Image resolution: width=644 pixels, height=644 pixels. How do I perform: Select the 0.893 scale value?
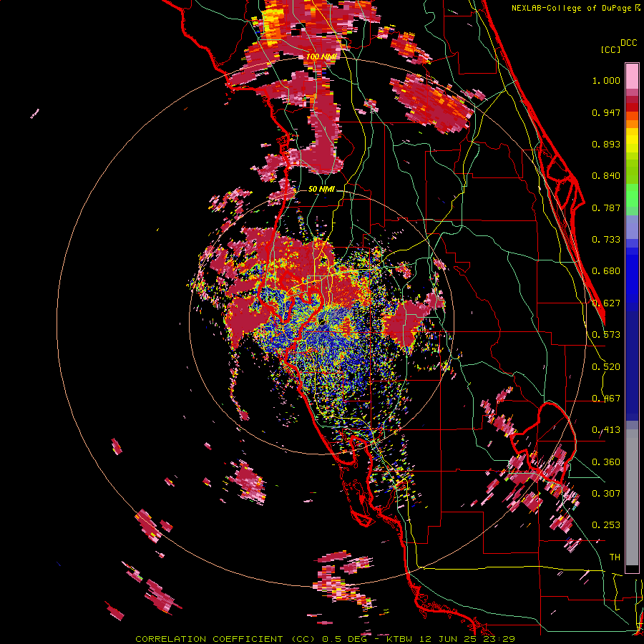606,144
